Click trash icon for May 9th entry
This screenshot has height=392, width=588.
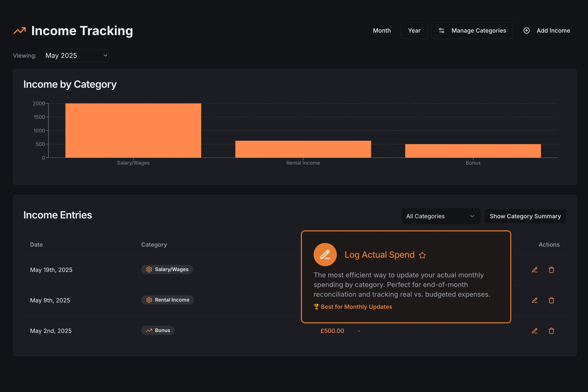pos(551,300)
